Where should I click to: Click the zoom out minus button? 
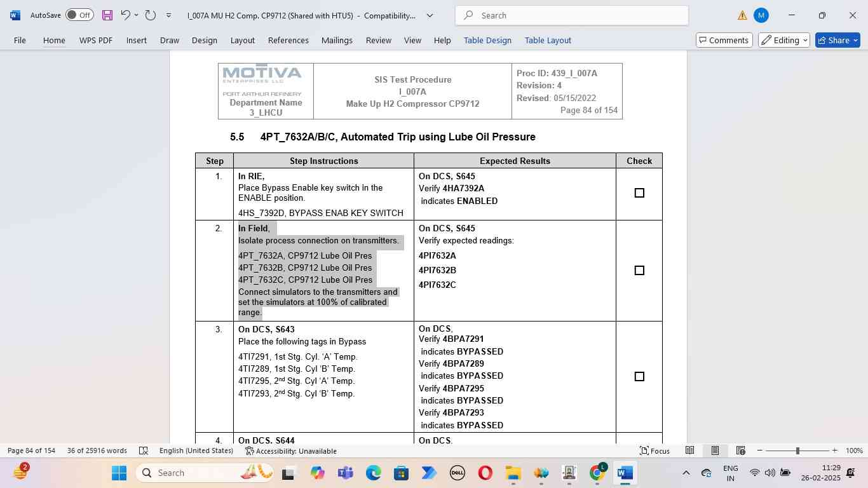(759, 451)
